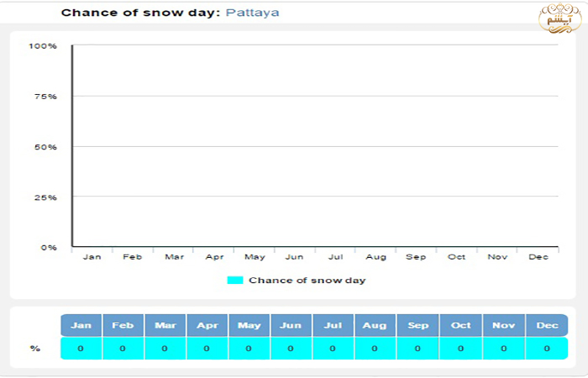
Task: Click the Sep table header cell
Action: [x=417, y=325]
